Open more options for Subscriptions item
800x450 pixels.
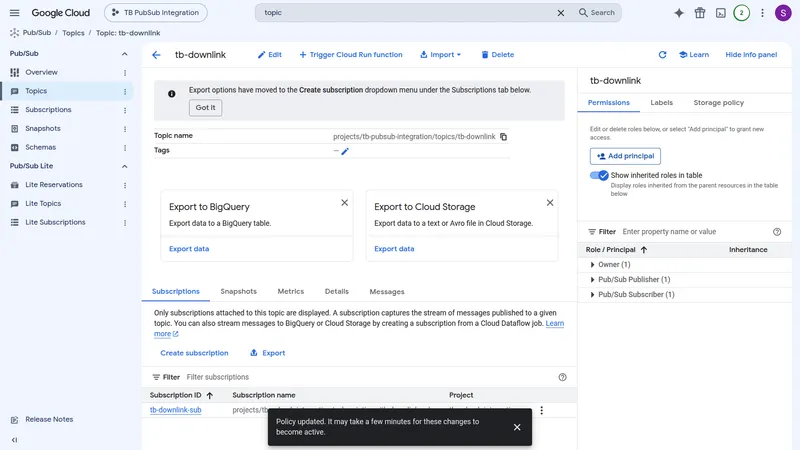(x=125, y=110)
